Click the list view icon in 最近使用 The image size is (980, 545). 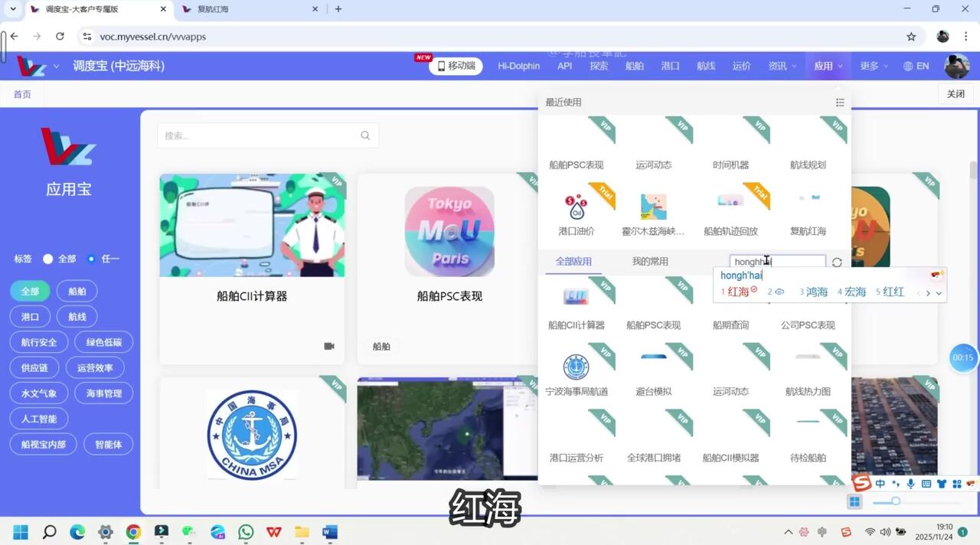840,103
